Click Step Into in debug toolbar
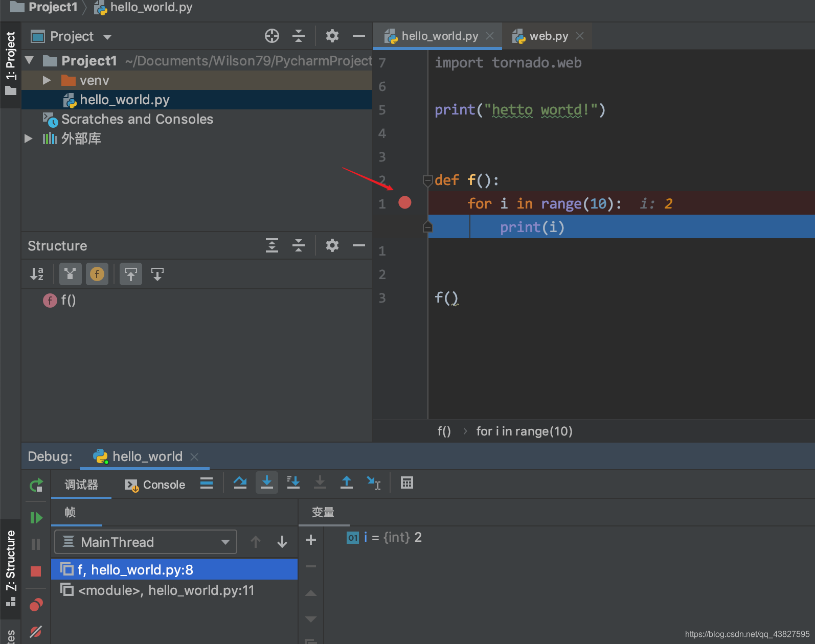 coord(267,482)
